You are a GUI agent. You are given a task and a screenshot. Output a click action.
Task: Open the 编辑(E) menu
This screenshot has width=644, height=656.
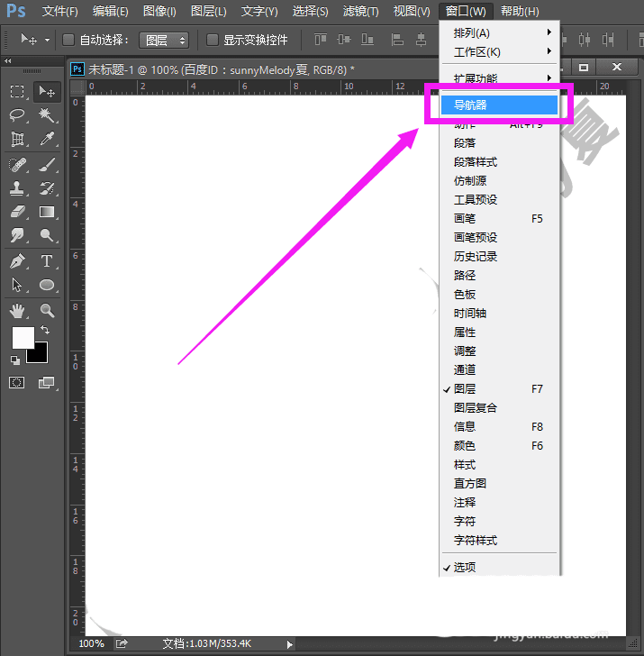pyautogui.click(x=111, y=12)
